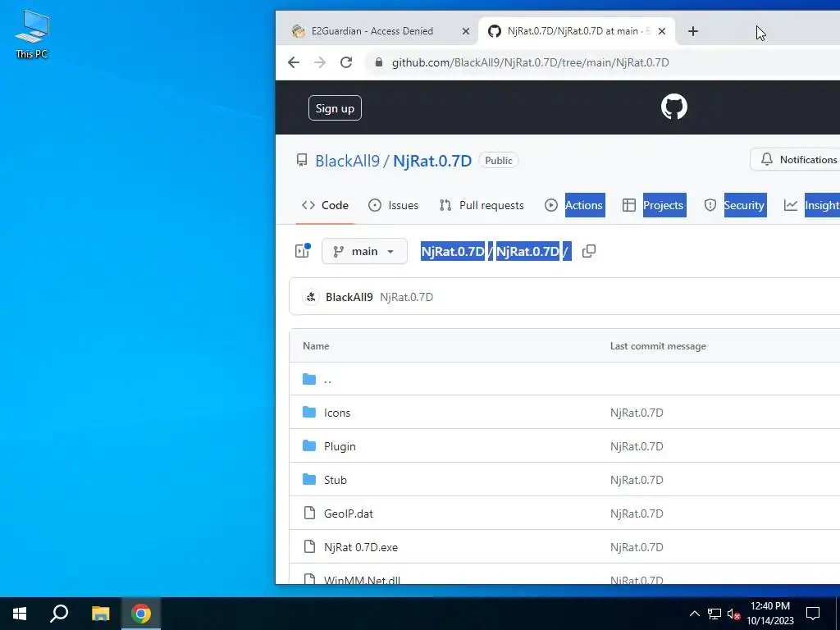The width and height of the screenshot is (840, 630).
Task: Open File Explorer from the taskbar
Action: (x=100, y=614)
